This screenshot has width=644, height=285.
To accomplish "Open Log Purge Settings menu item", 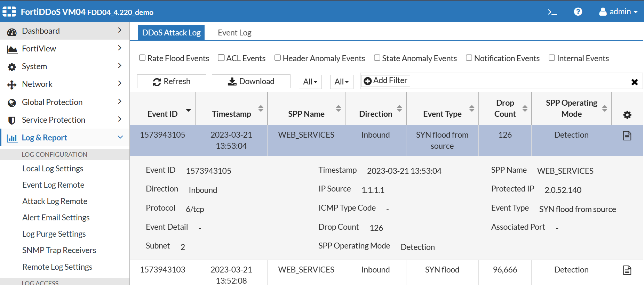I will click(x=54, y=234).
